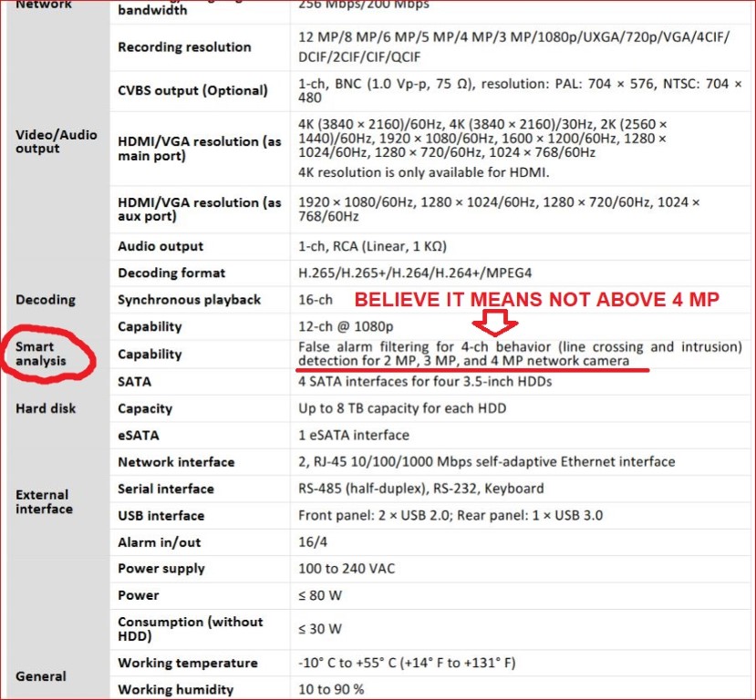Select the 'External interface' category heading
756x700 pixels.
pos(44,502)
